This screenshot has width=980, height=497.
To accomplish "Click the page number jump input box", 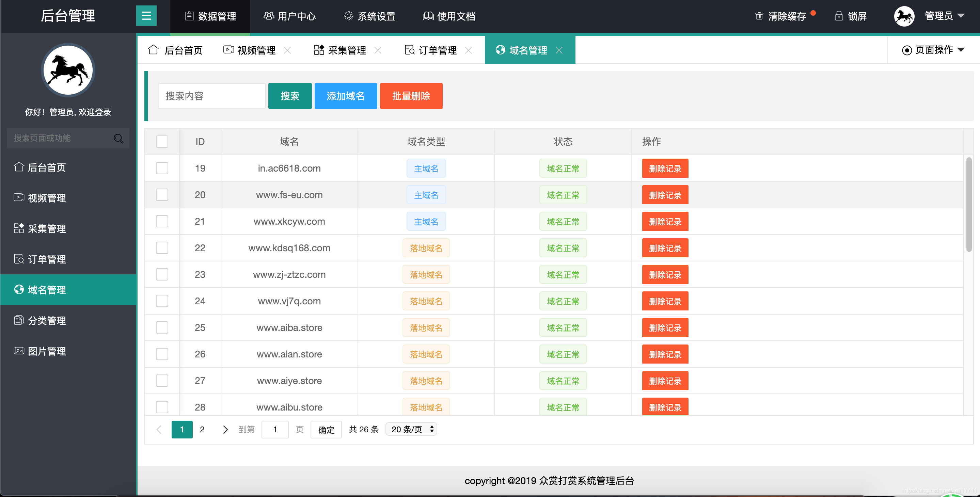I will click(x=275, y=429).
